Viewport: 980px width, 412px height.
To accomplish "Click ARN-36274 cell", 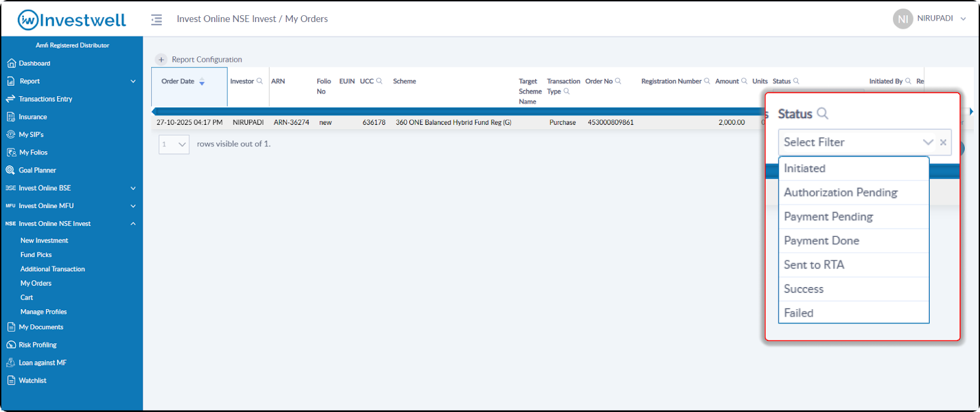I will (x=292, y=122).
